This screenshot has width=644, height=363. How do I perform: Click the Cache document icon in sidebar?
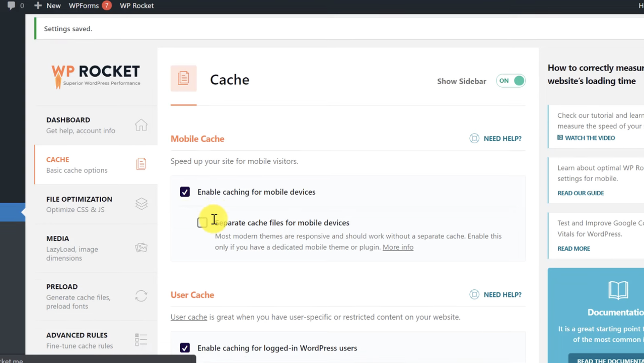141,164
